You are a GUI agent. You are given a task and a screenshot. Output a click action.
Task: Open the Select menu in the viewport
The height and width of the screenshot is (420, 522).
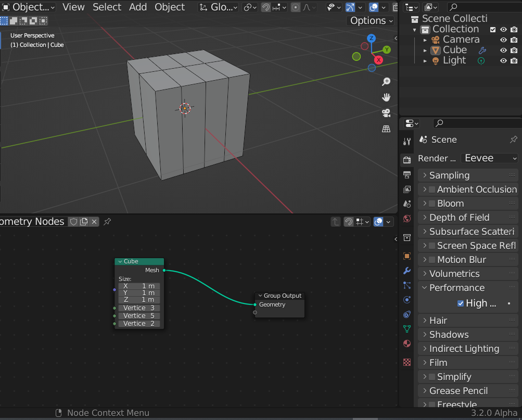pyautogui.click(x=107, y=7)
